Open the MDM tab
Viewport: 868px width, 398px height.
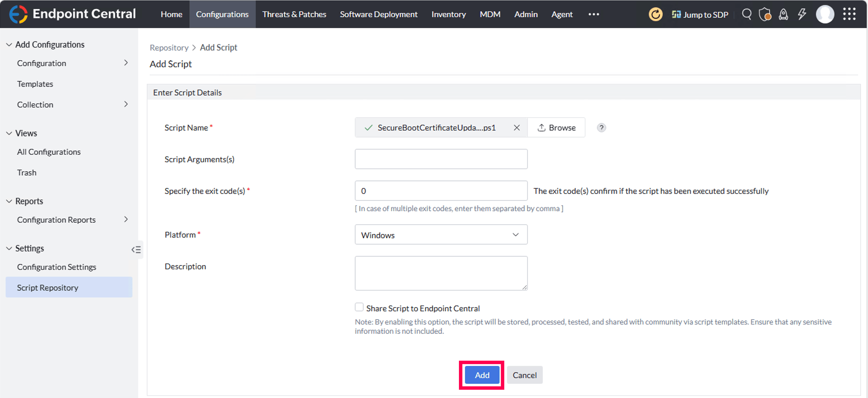pos(490,14)
